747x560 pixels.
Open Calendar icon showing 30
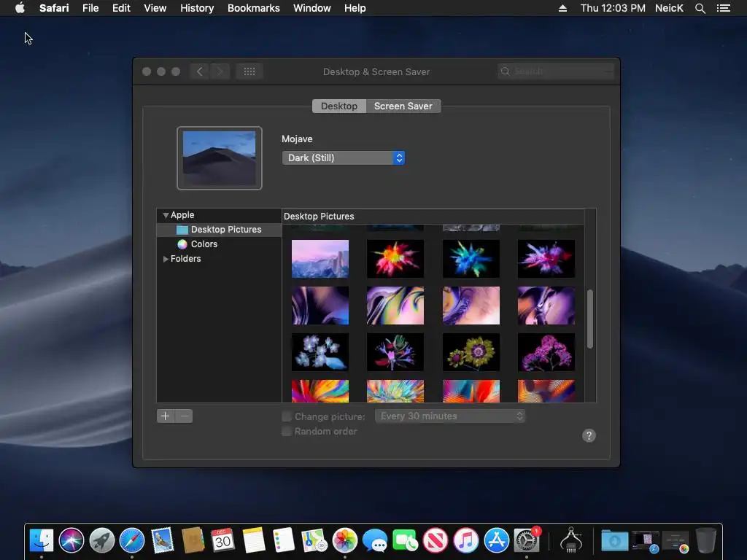(x=222, y=540)
